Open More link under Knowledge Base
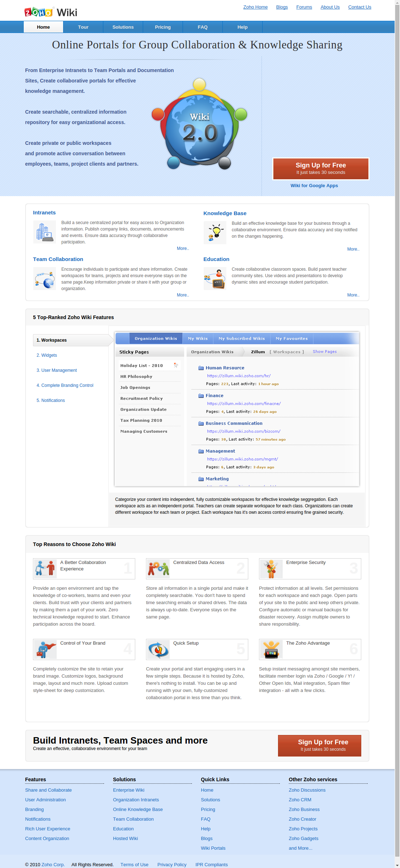 [x=353, y=249]
